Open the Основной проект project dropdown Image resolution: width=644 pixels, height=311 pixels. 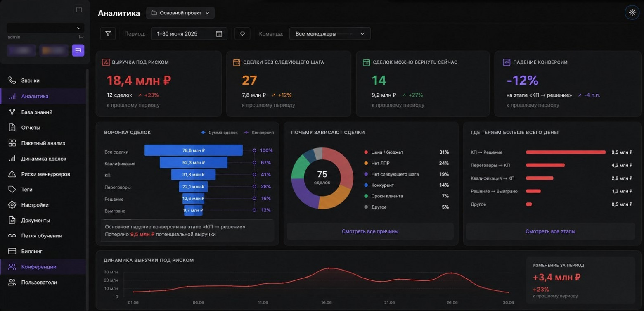180,13
